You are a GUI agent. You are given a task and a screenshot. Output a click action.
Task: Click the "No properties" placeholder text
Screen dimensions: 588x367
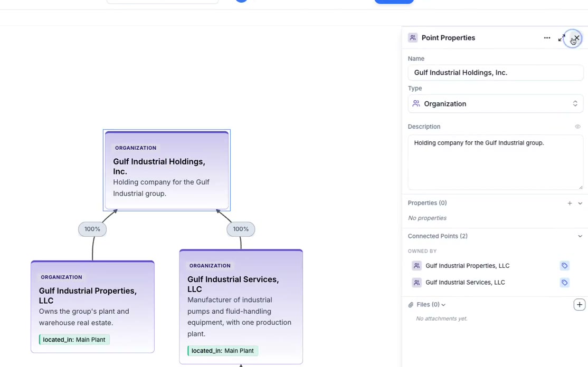pos(427,218)
